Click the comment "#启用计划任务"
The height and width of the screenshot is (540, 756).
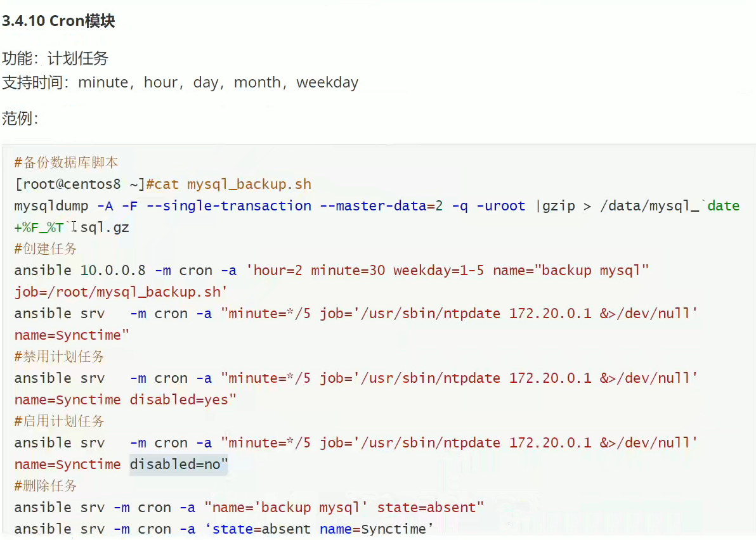pyautogui.click(x=60, y=421)
